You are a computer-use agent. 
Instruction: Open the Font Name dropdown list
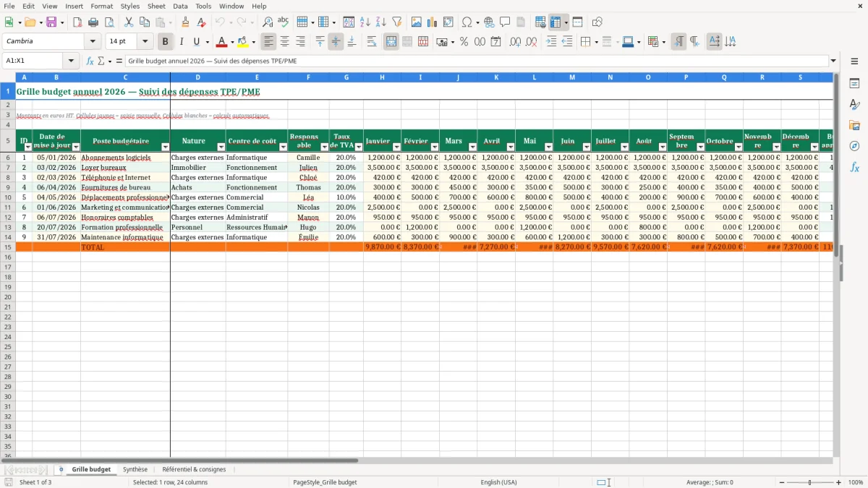93,41
